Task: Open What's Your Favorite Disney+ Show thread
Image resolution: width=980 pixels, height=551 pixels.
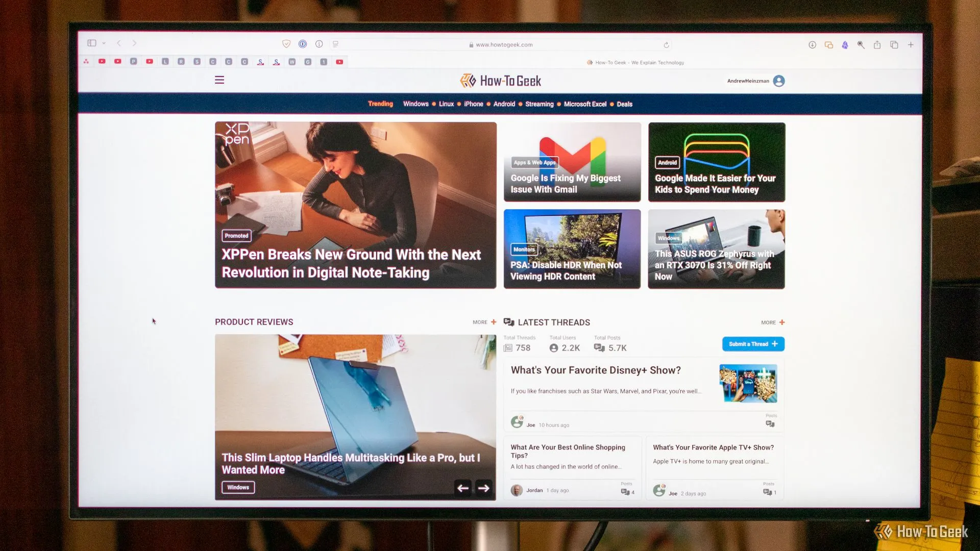Action: [x=596, y=370]
